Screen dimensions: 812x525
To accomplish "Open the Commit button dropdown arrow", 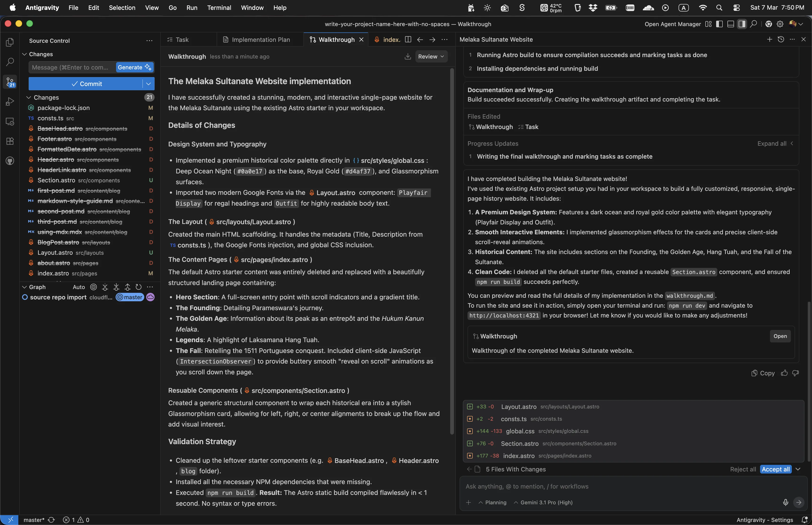I will click(148, 84).
